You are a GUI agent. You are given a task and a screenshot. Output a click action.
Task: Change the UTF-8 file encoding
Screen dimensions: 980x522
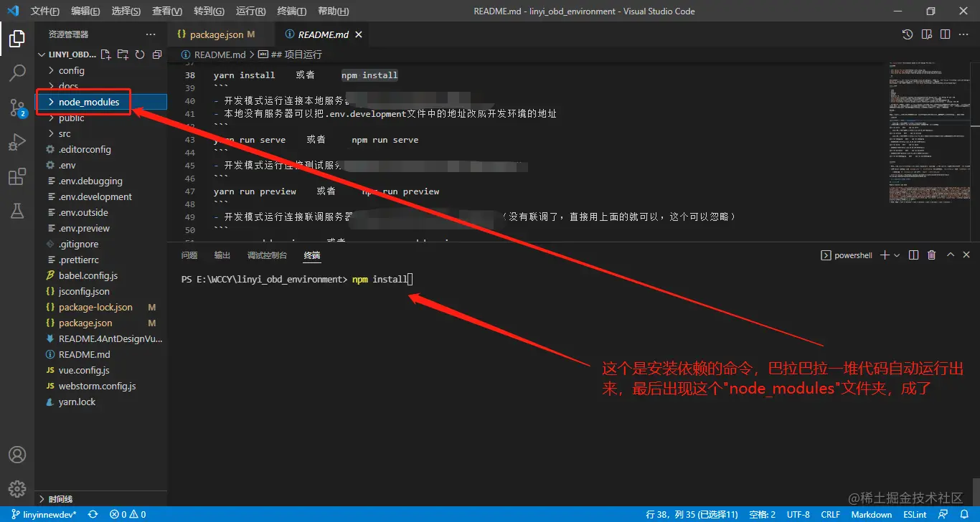(x=798, y=515)
